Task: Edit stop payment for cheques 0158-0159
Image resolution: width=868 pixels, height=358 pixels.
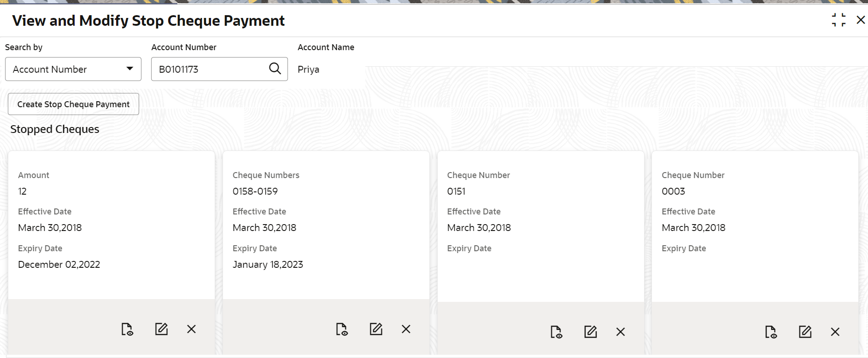Action: coord(376,329)
